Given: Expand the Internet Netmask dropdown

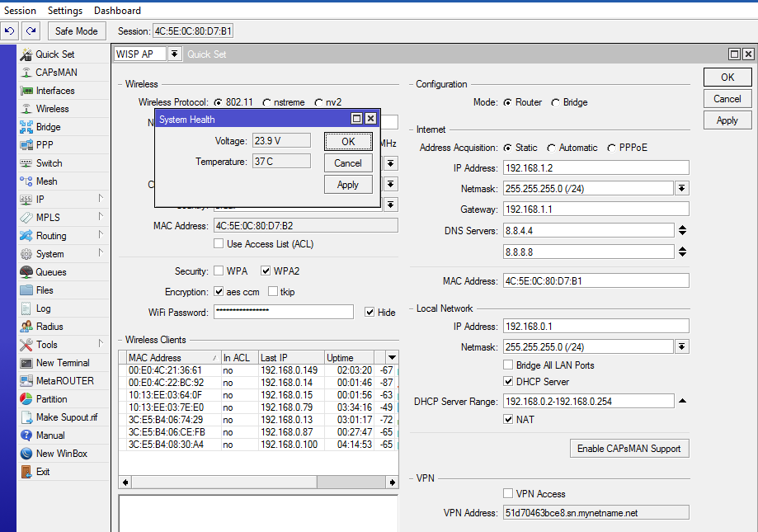Looking at the screenshot, I should tap(681, 188).
